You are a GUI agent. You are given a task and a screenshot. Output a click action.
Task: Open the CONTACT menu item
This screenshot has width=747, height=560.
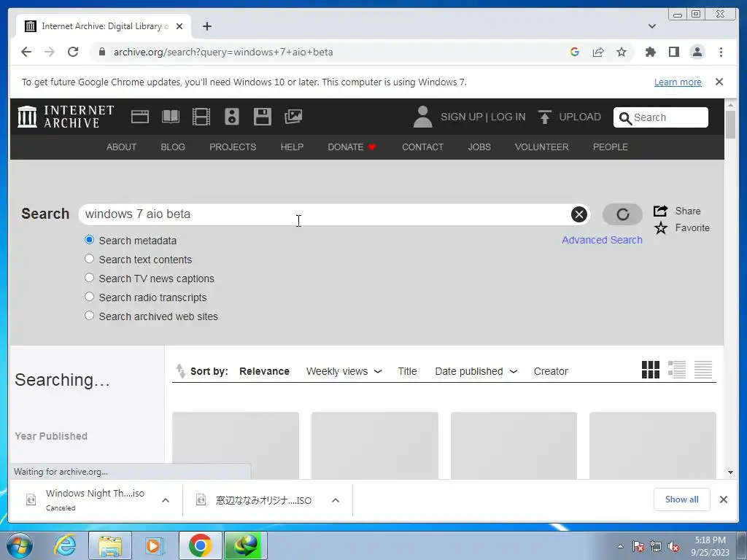(422, 147)
